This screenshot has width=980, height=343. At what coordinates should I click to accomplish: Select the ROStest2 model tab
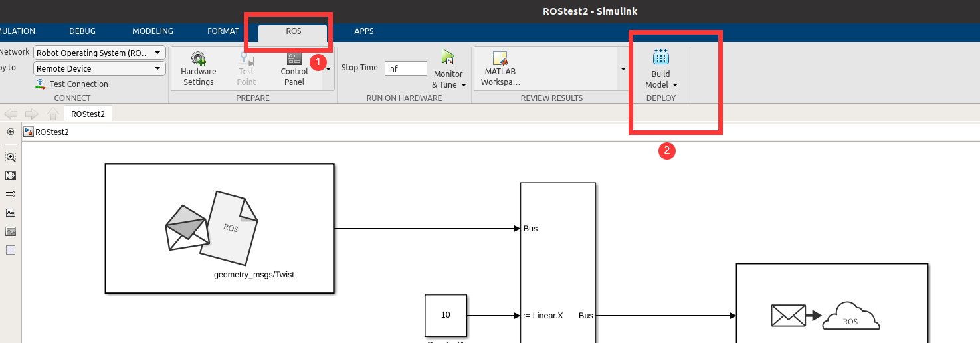88,114
